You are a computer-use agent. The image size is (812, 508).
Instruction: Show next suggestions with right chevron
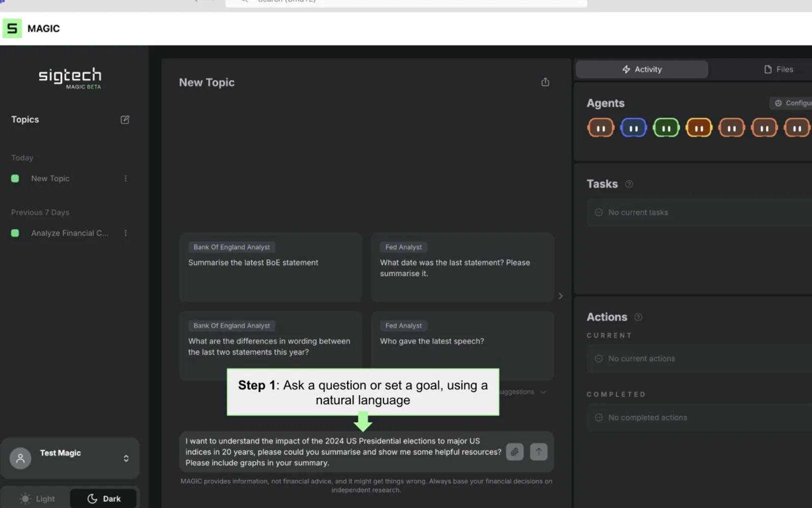560,296
